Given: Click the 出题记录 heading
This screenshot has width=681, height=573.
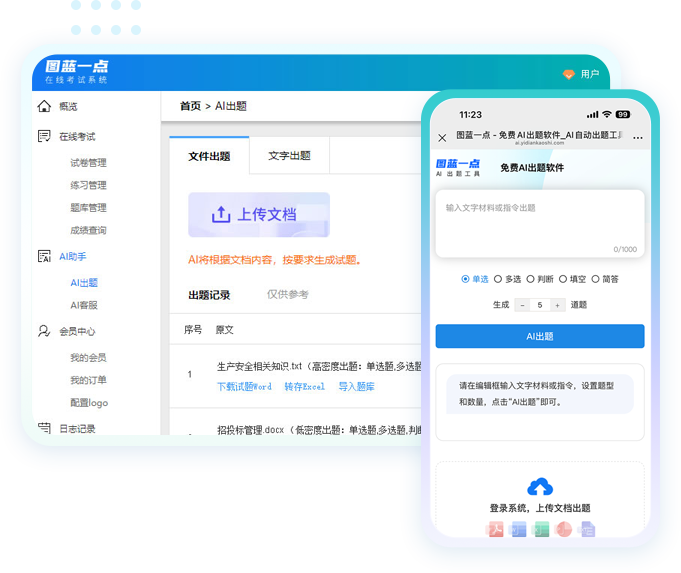Looking at the screenshot, I should click(209, 295).
